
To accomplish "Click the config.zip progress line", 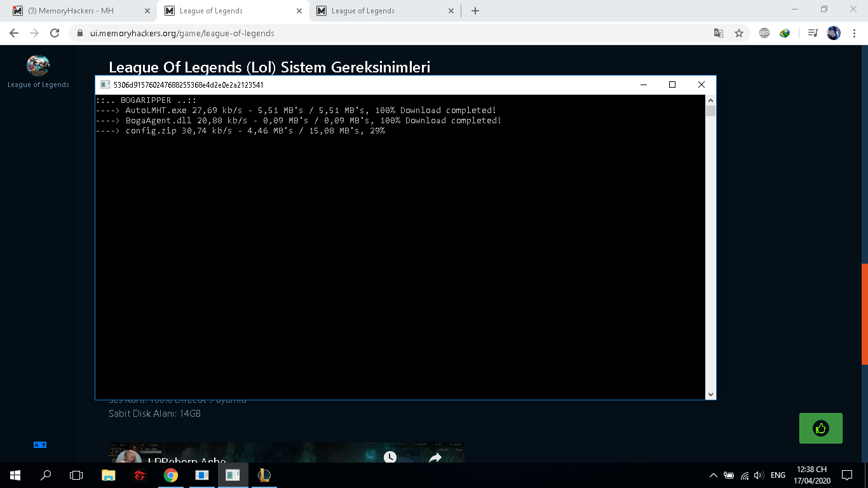I will point(240,131).
